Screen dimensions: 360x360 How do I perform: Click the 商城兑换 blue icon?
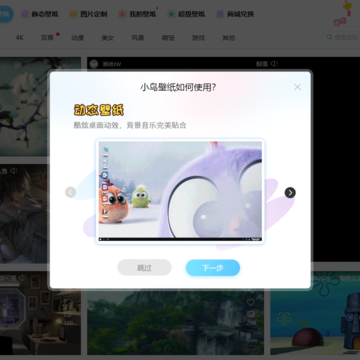coord(220,14)
